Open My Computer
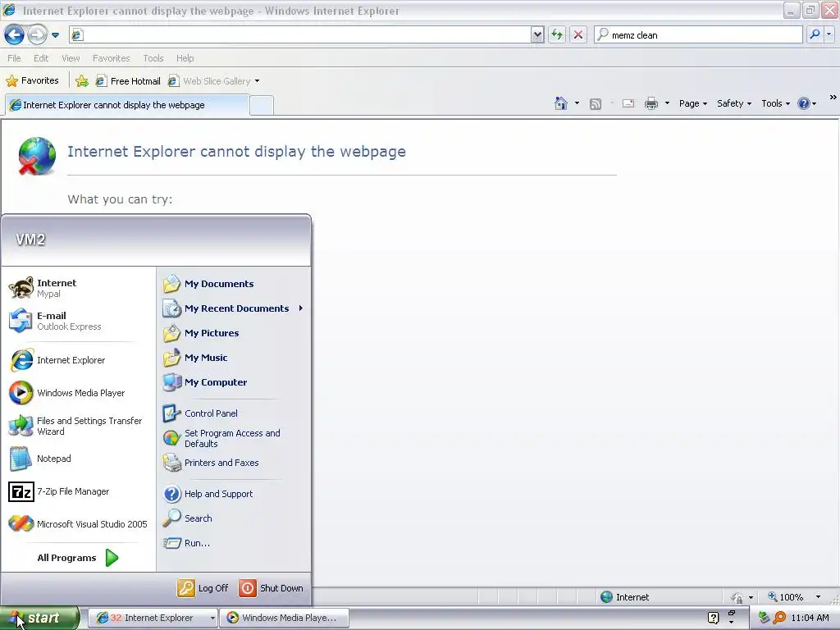Screen dimensions: 840x630 (x=234, y=382)
